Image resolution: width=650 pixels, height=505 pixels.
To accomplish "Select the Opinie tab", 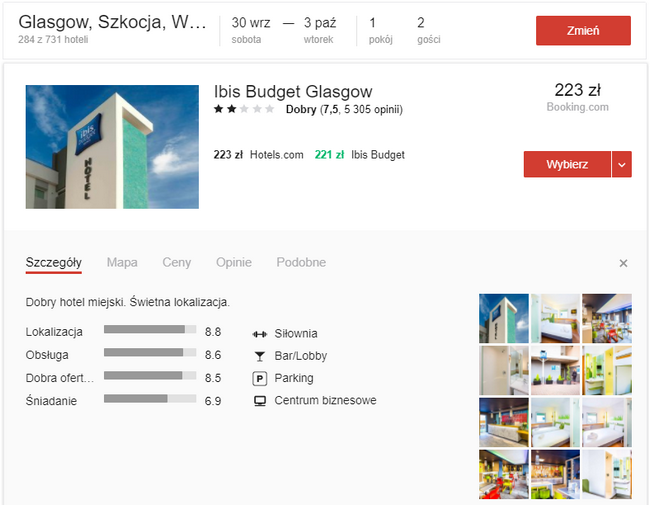I will coord(234,262).
